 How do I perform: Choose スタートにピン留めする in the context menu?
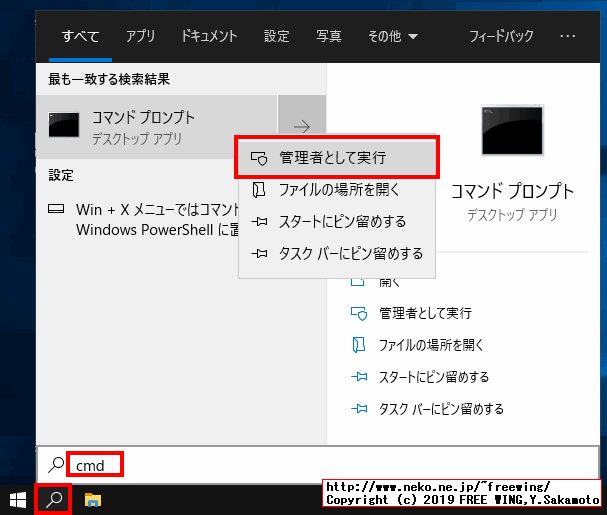point(337,222)
